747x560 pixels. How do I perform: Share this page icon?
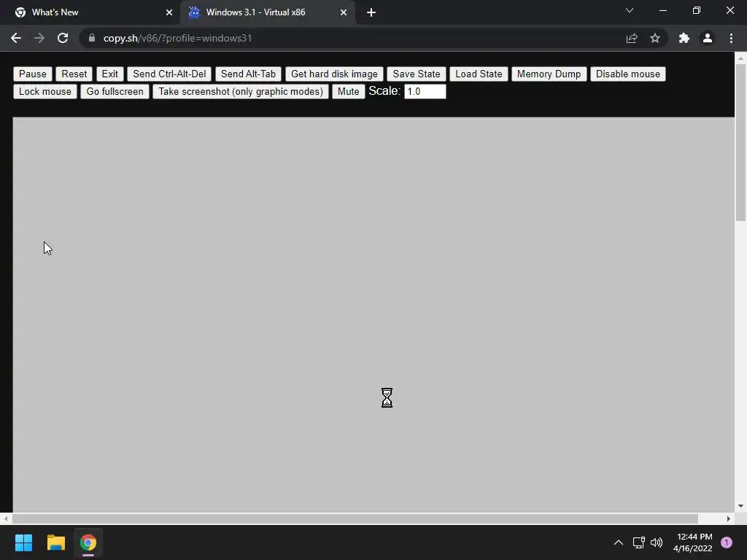[632, 38]
